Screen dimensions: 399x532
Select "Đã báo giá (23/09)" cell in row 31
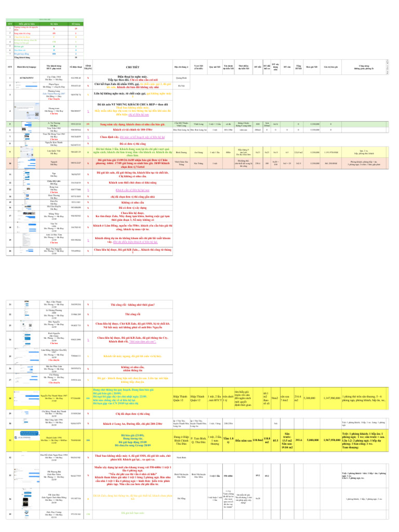[132, 440]
